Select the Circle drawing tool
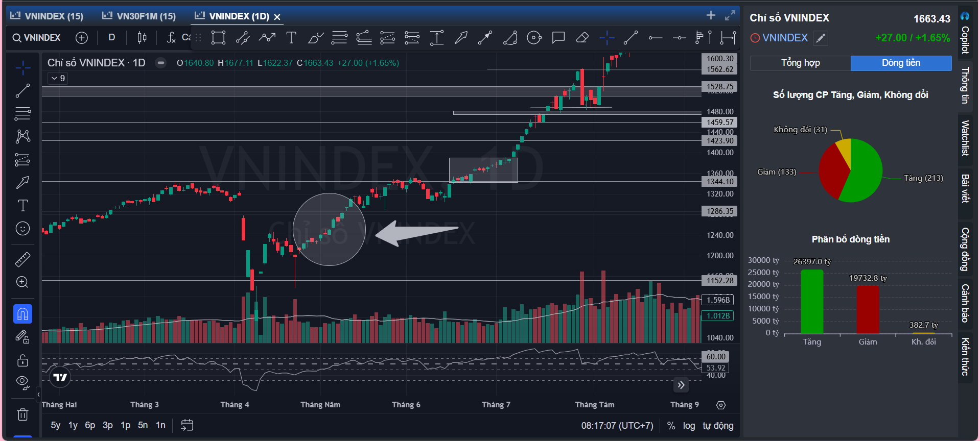This screenshot has width=980, height=441. coord(534,38)
